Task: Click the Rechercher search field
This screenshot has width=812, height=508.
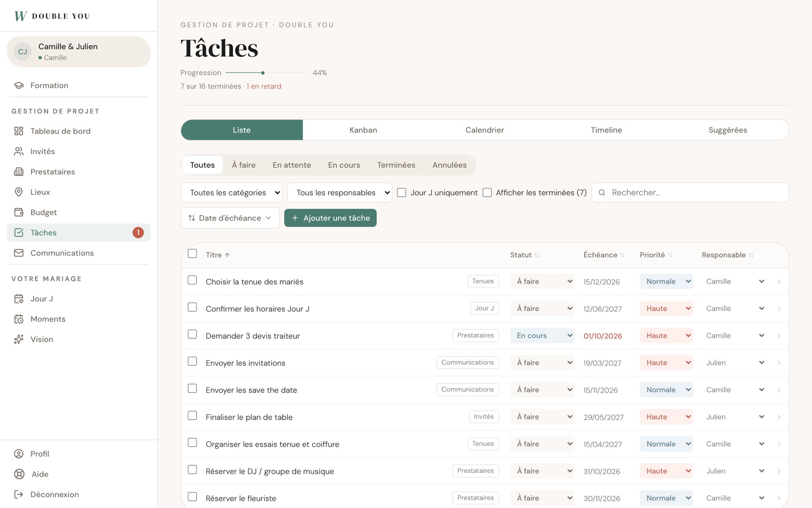Action: (690, 193)
